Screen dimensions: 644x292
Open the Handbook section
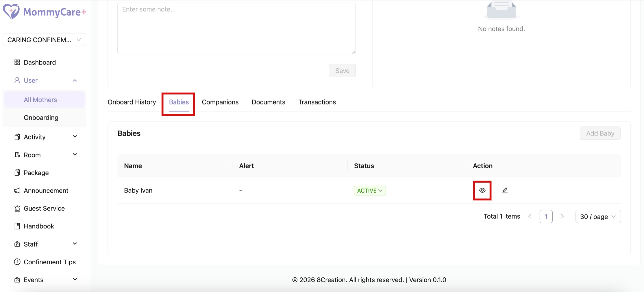(x=39, y=226)
